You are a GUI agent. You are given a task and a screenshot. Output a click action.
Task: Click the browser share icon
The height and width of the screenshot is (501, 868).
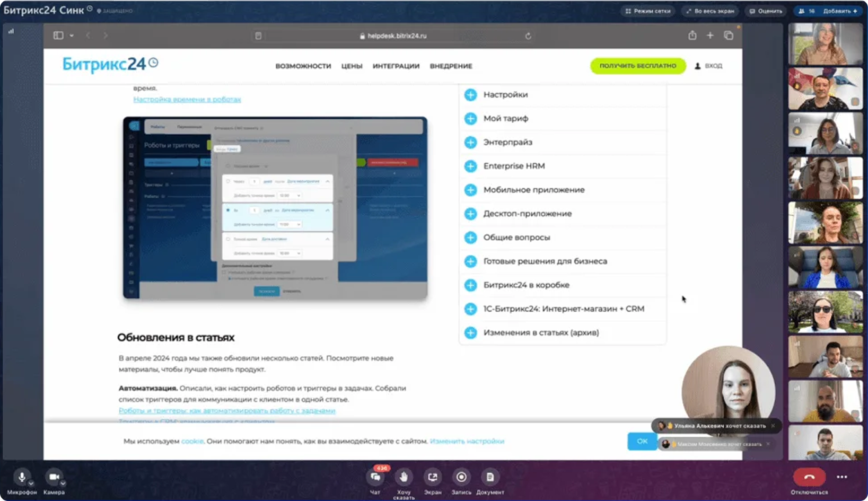click(692, 36)
